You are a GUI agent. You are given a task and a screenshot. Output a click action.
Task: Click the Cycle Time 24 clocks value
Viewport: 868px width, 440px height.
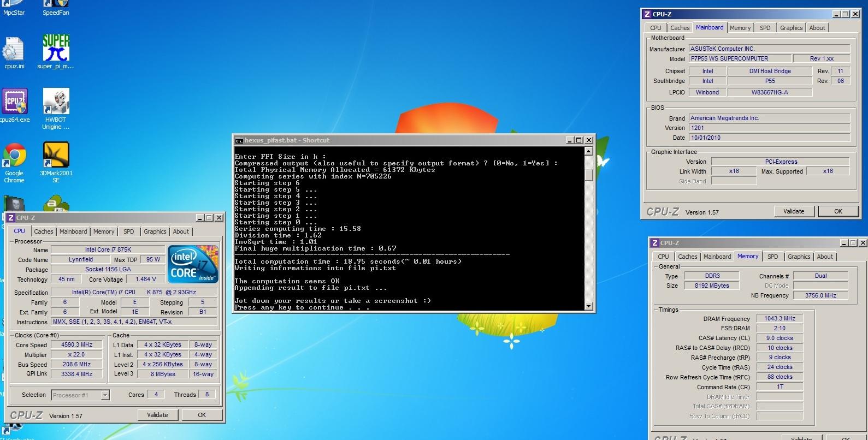click(x=780, y=367)
